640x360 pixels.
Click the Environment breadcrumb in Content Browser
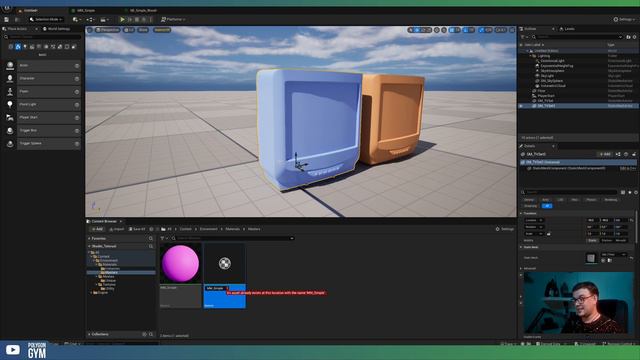coord(209,229)
